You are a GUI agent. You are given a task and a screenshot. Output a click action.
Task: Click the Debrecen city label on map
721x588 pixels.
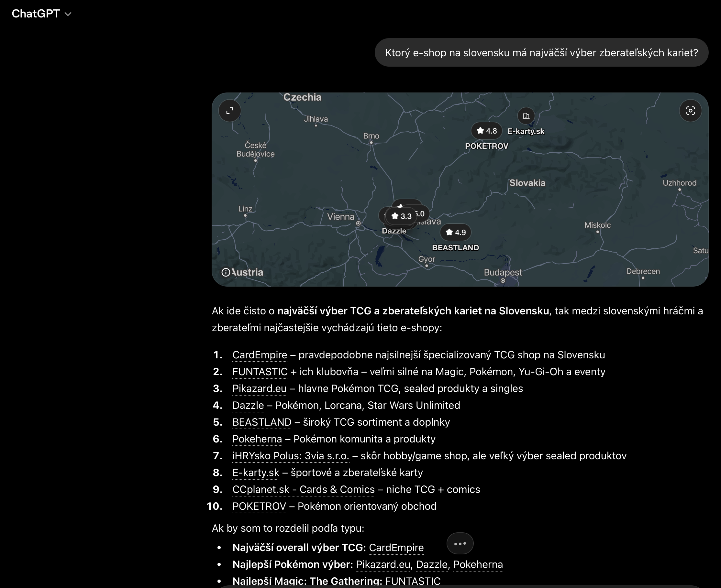pos(643,271)
